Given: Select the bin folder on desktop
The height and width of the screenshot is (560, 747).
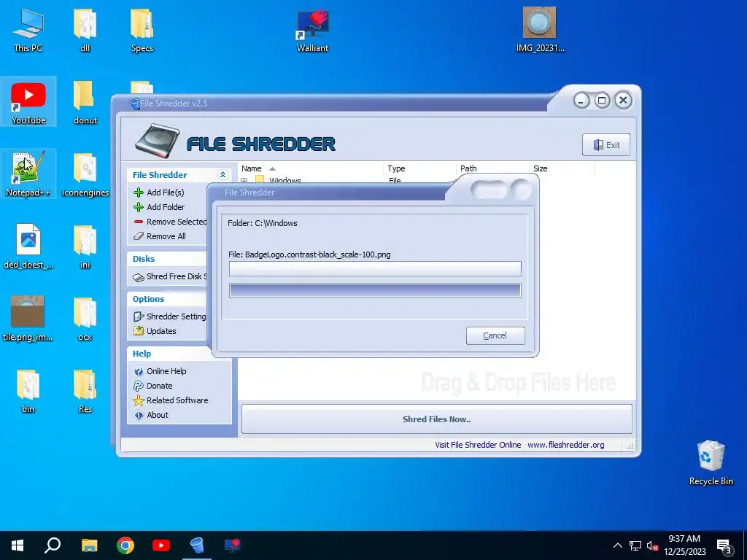Looking at the screenshot, I should 28,391.
